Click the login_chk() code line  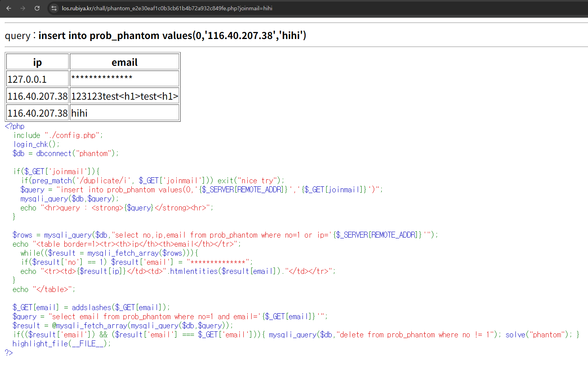click(36, 144)
